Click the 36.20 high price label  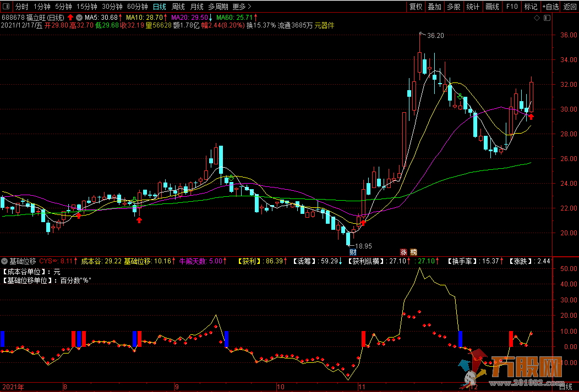435,35
